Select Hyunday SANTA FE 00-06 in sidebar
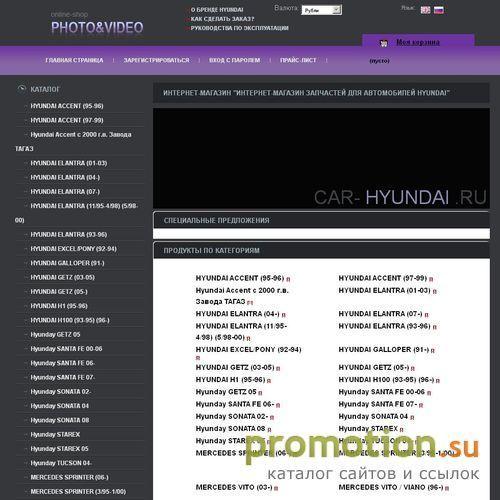This screenshot has width=500, height=500. click(x=66, y=349)
